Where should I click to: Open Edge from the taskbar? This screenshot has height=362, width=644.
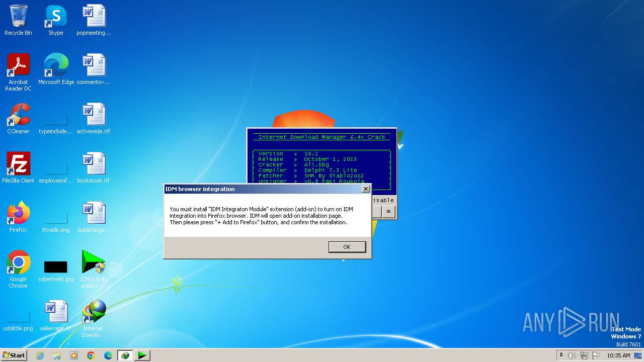point(108,355)
